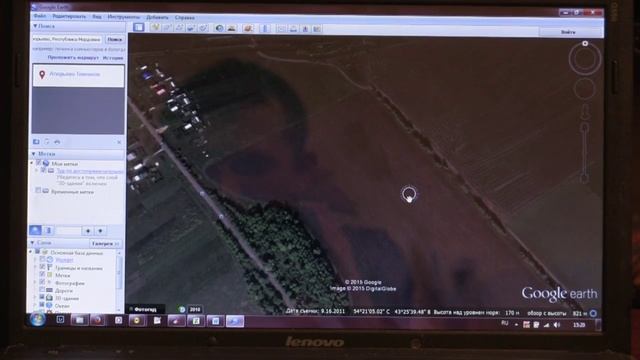Click the Save Image toolbar icon
Viewport: 640px width, 360px height.
tap(305, 28)
